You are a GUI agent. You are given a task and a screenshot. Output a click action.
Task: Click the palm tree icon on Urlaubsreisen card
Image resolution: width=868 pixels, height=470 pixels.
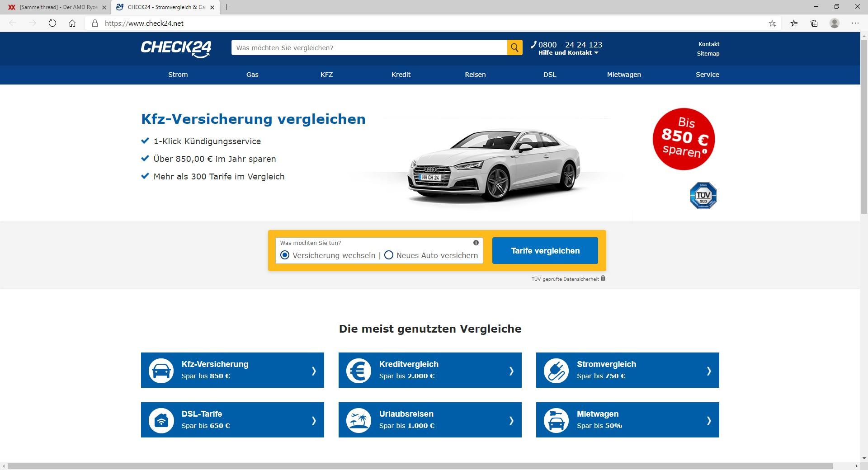point(359,420)
